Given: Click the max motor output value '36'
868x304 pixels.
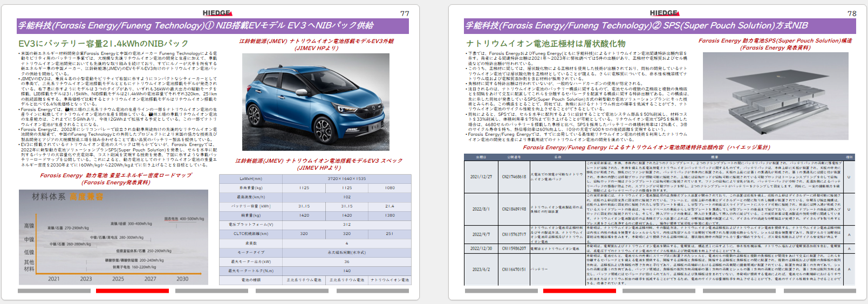Looking at the screenshot, I should click(x=347, y=261).
